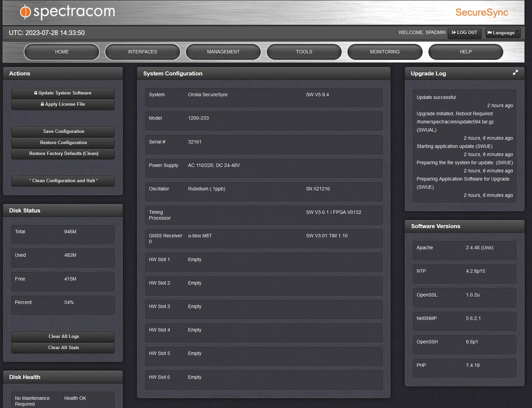Click No Maintenance Required text
532x408 pixels.
[32, 401]
